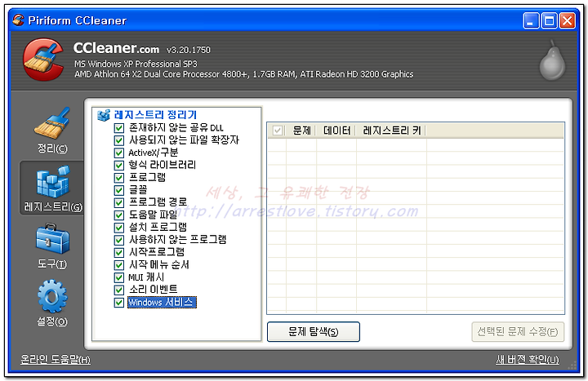Select the MUI 캐시 list label
Image resolution: width=588 pixels, height=381 pixels.
click(146, 277)
